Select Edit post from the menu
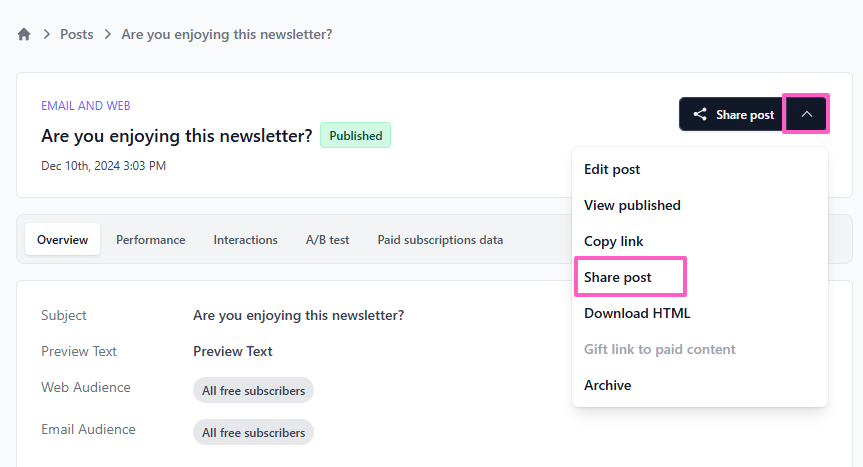Screen dimensions: 863x467 (x=612, y=169)
